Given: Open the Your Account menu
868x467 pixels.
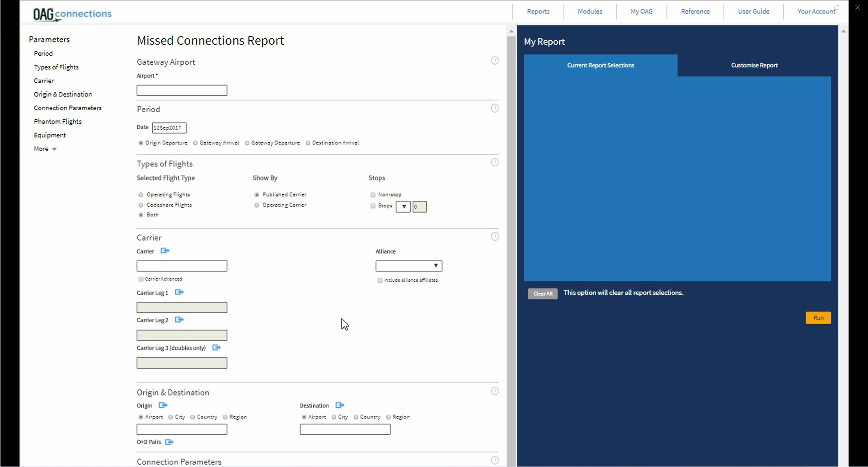Looking at the screenshot, I should pos(816,11).
